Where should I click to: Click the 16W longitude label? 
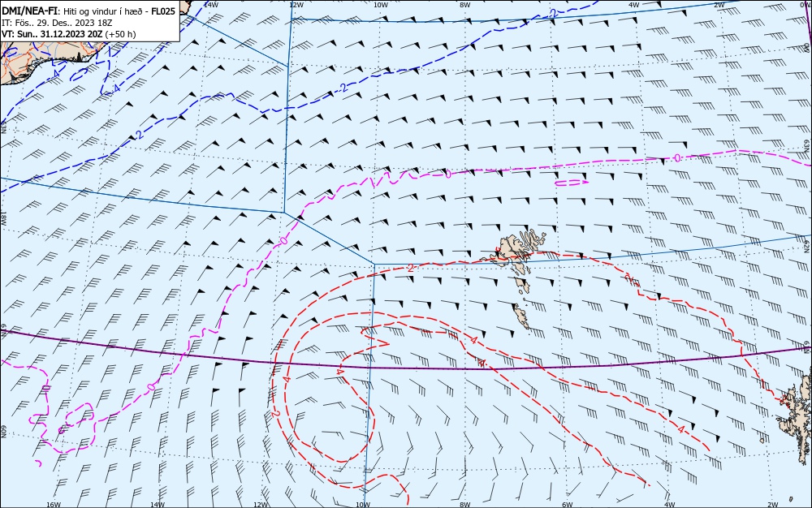54,505
